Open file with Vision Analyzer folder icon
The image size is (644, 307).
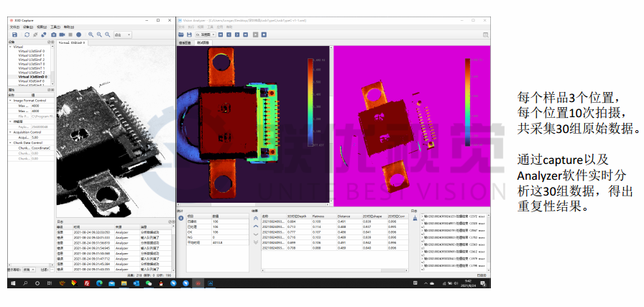[x=182, y=34]
